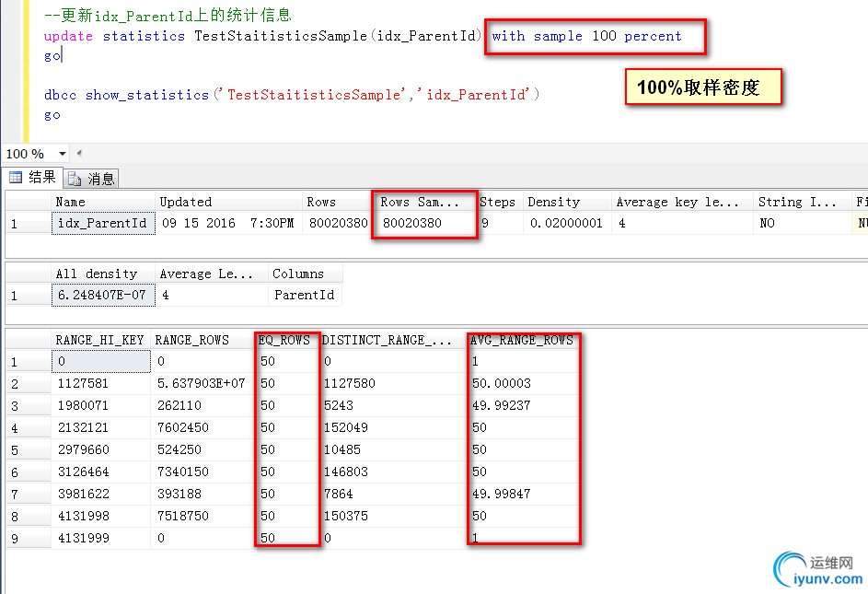Click the Average key length column header

(x=682, y=202)
